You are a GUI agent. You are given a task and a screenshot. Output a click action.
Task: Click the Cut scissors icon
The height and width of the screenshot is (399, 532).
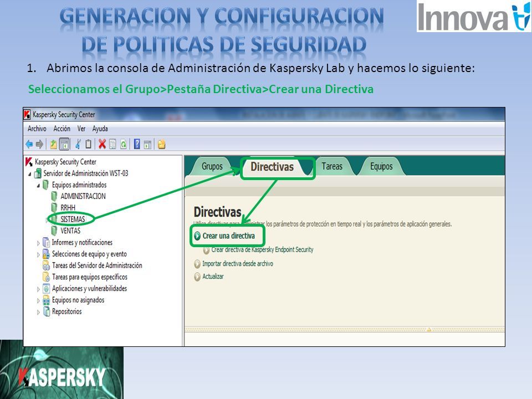pyautogui.click(x=78, y=144)
